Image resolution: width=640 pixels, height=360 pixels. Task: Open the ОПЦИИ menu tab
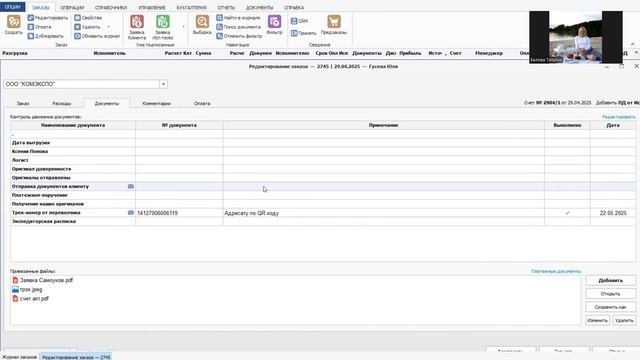[13, 7]
